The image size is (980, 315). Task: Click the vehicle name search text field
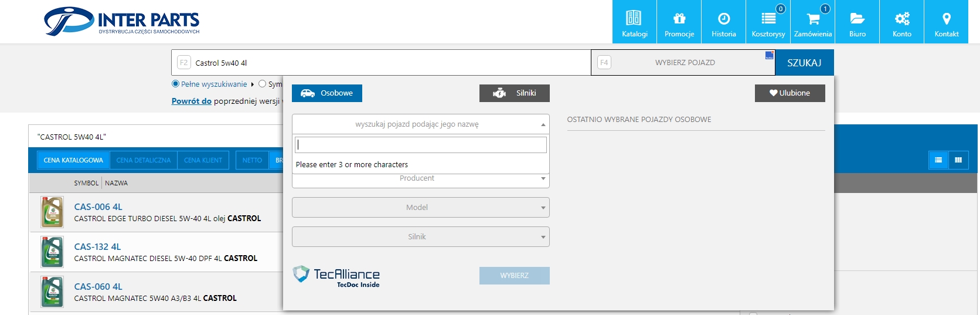point(420,144)
